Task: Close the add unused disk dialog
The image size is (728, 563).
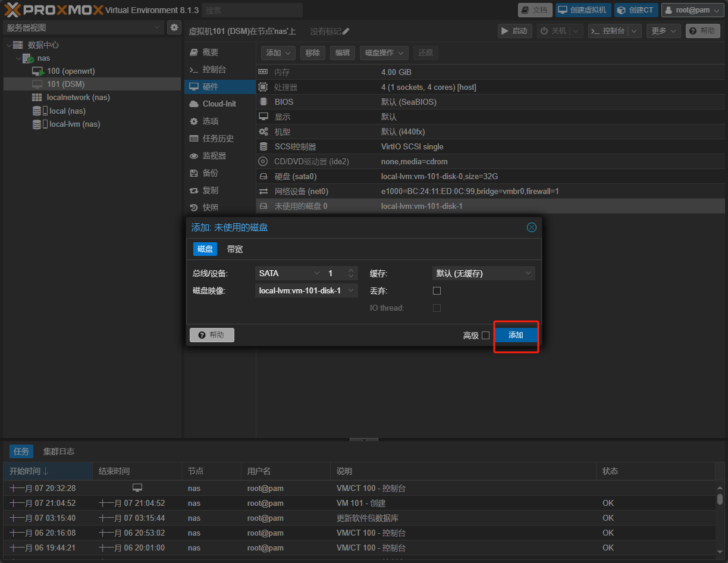Action: 532,227
